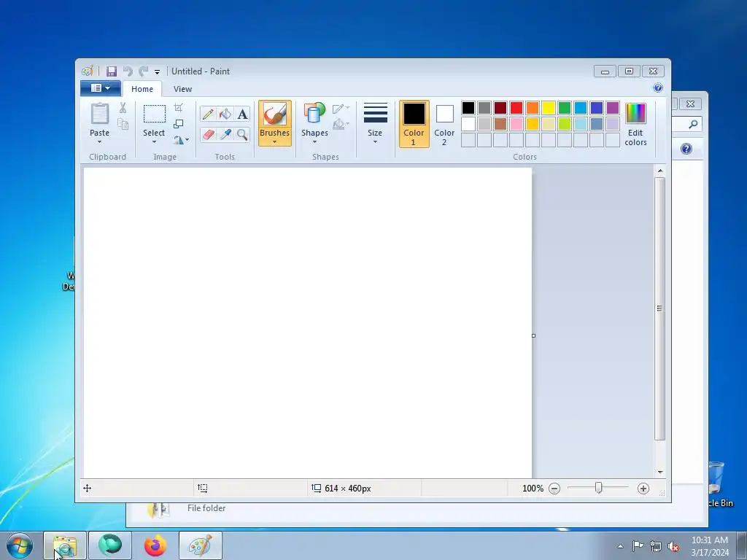This screenshot has width=747, height=560.
Task: Click the Resize icon in Image group
Action: pos(178,124)
